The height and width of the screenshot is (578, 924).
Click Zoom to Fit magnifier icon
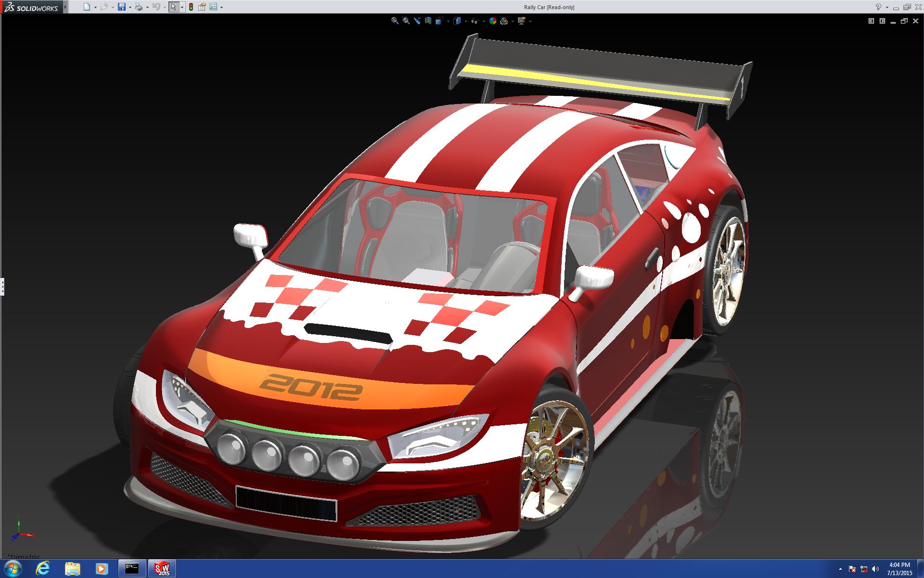395,21
